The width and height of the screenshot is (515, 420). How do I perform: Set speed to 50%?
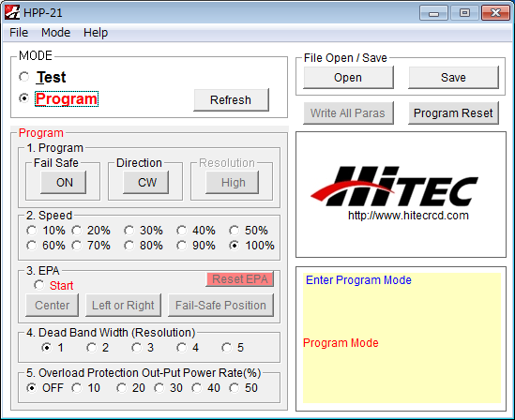pos(235,231)
